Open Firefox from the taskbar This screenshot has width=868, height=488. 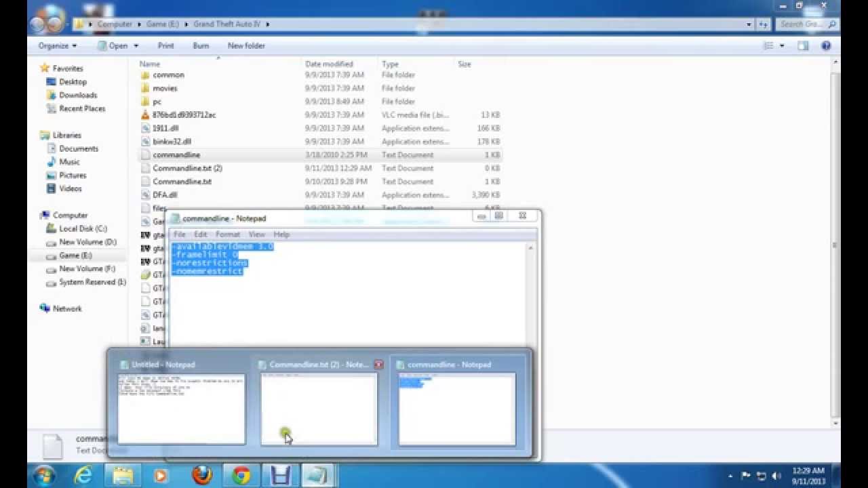point(201,476)
